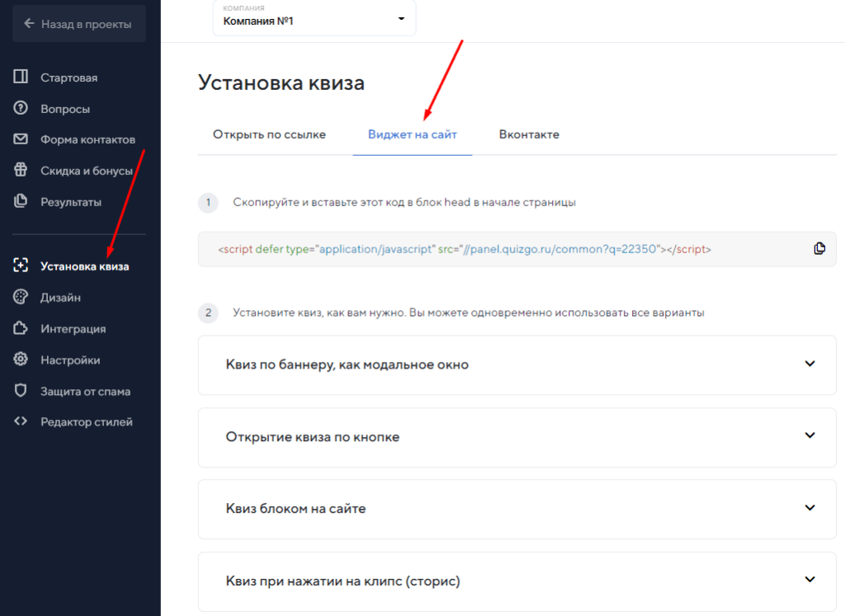Click the Защита от спама shield icon
845x616 pixels.
[x=21, y=391]
